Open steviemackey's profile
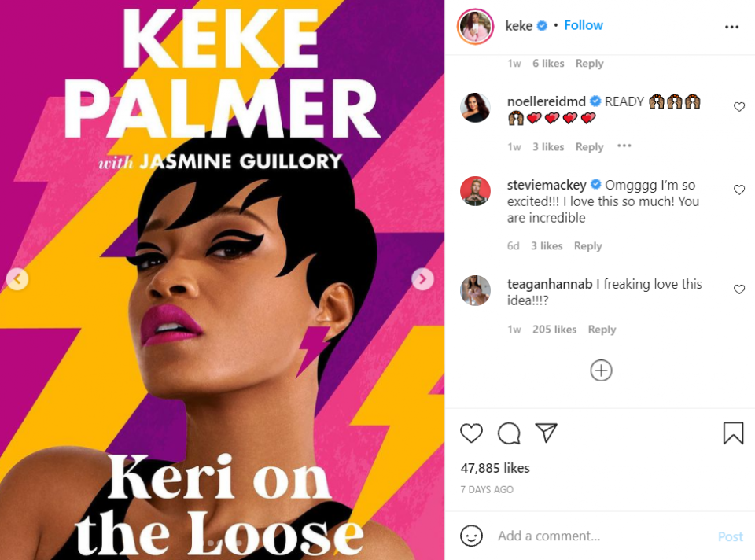Viewport: 755px width, 560px height. 547,185
